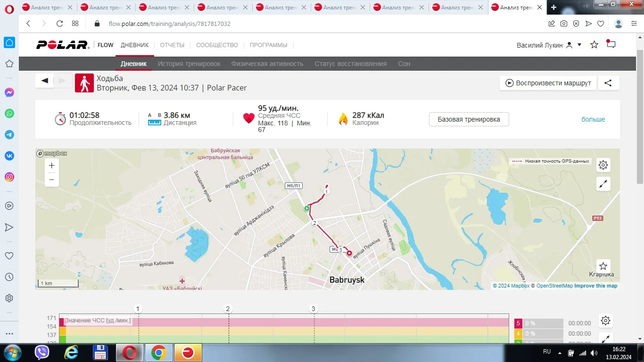Screen dimensions: 644x362
Task: Click Improve this map link
Action: click(595, 286)
